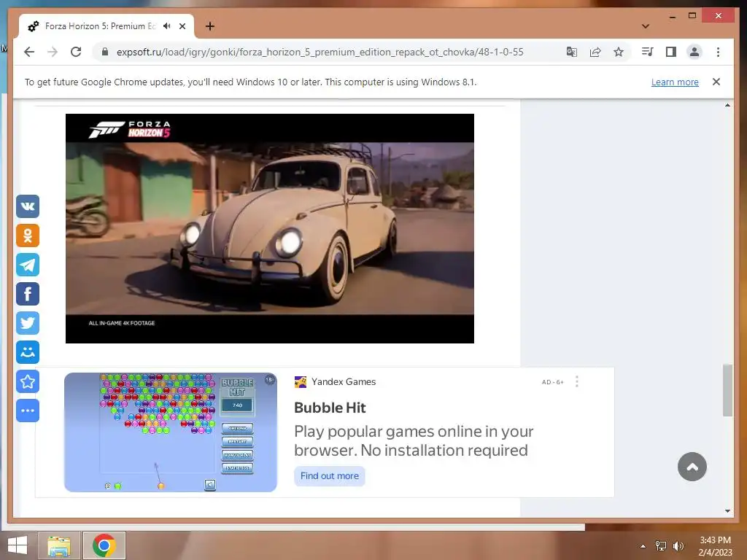Translate this page icon
This screenshot has height=560, width=747.
(572, 52)
